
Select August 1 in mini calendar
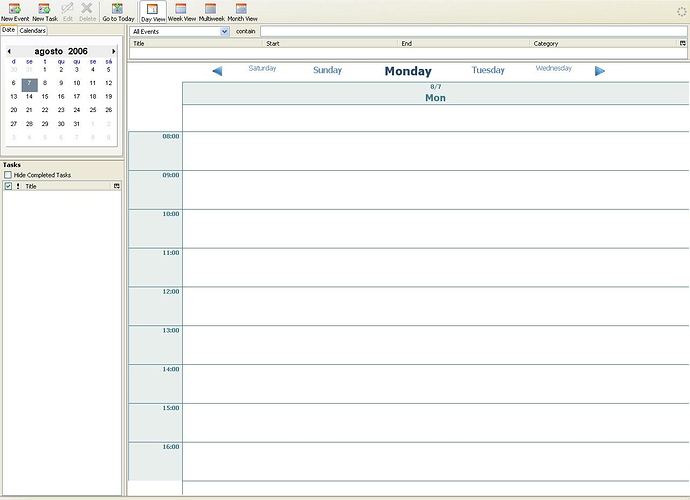[45, 70]
